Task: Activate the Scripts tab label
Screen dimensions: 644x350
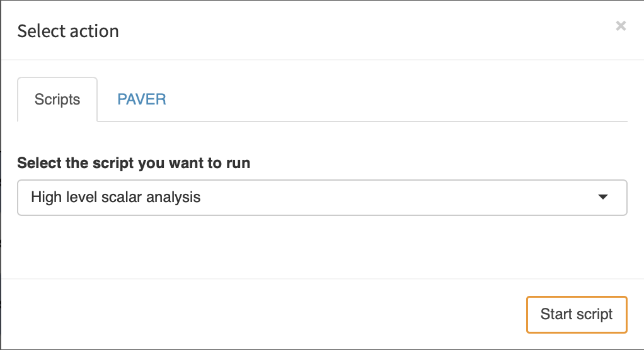Action: pyautogui.click(x=57, y=99)
